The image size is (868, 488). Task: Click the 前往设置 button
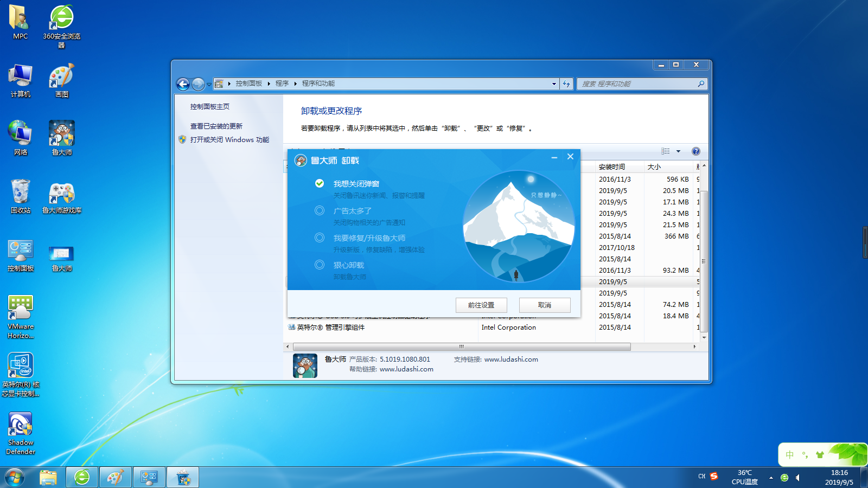481,305
